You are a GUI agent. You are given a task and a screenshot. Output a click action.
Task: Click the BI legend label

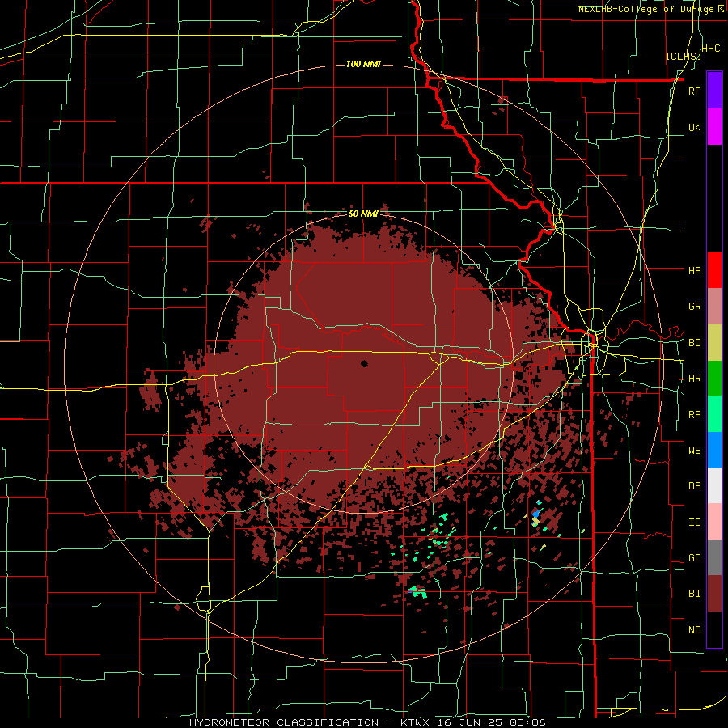[x=694, y=594]
